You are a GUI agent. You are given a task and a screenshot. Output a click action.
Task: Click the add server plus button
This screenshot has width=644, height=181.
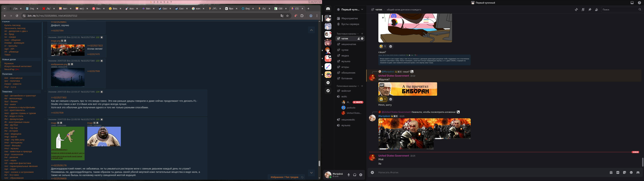point(328,83)
